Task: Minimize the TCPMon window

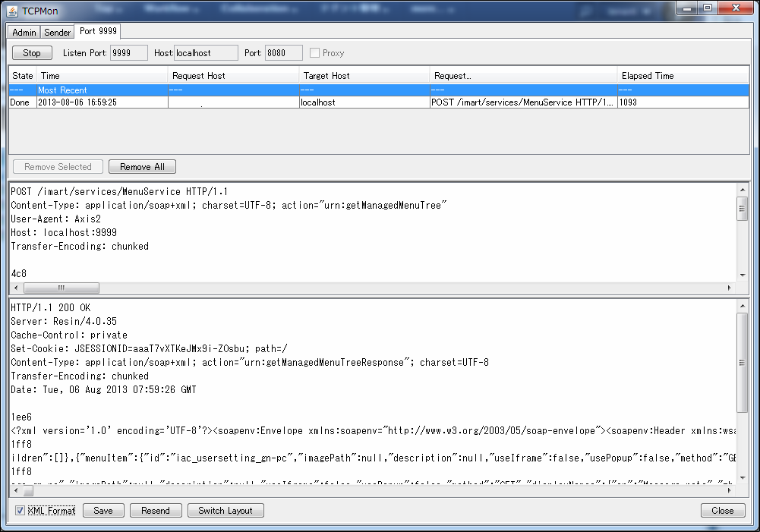Action: pos(687,8)
